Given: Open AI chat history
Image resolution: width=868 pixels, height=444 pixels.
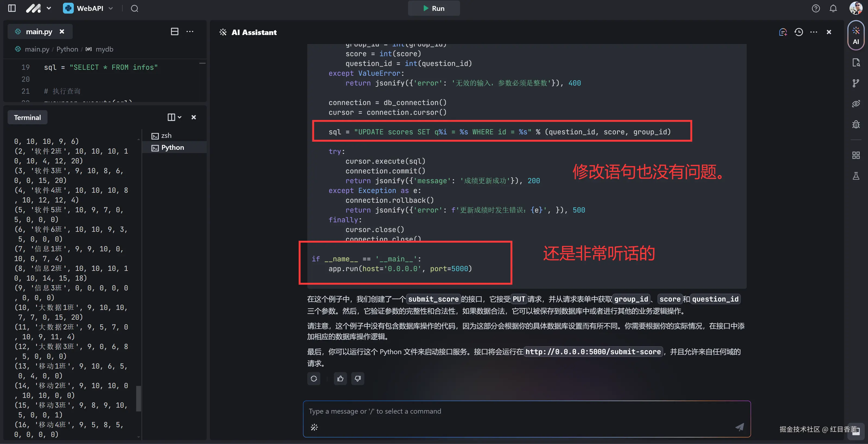Looking at the screenshot, I should coord(799,32).
